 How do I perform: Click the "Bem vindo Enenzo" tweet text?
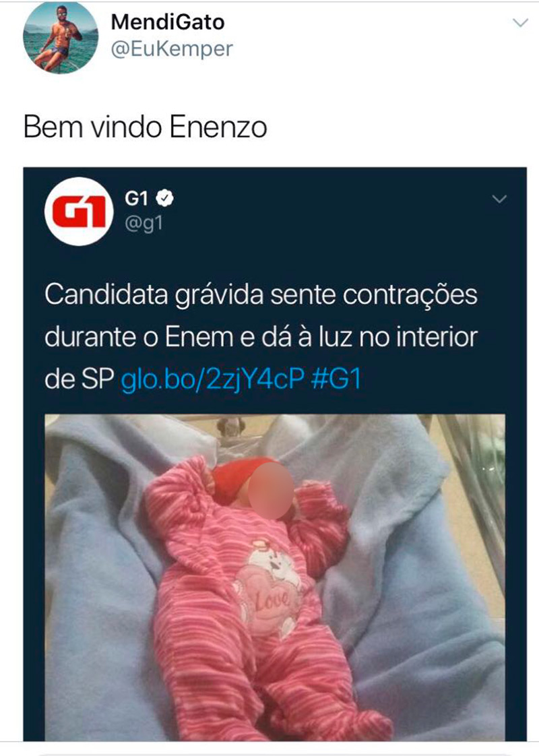145,127
